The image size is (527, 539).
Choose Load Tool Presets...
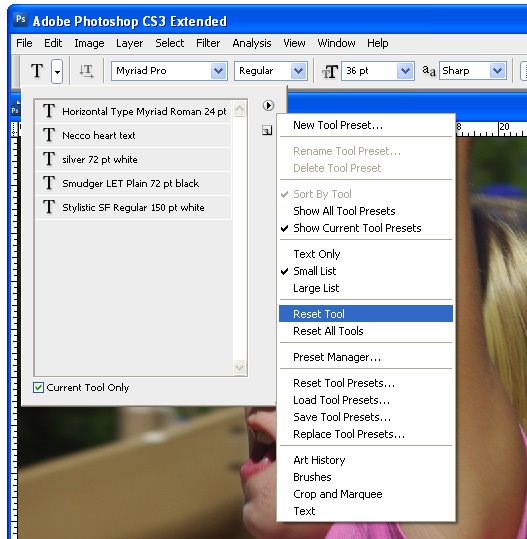point(366,400)
